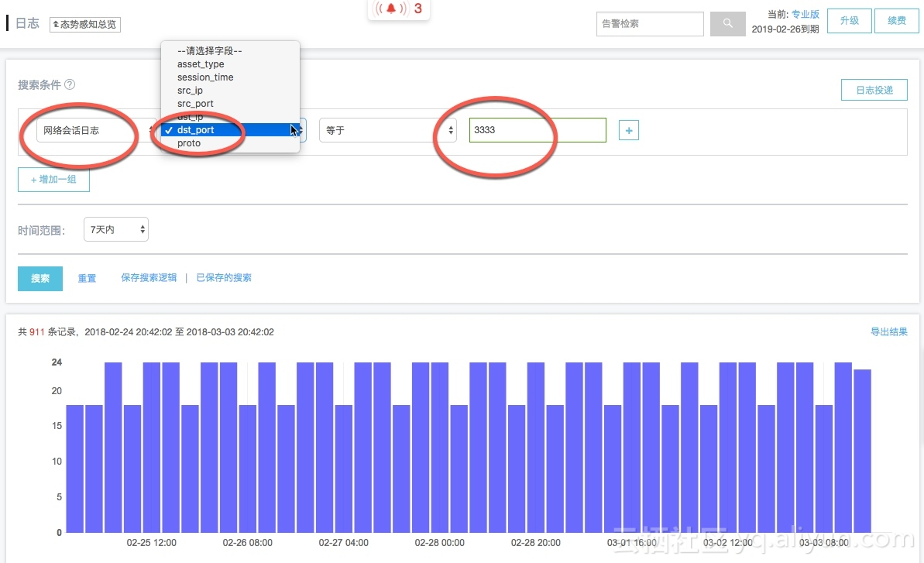Click the 续费 renew button
924x563 pixels.
(x=896, y=21)
